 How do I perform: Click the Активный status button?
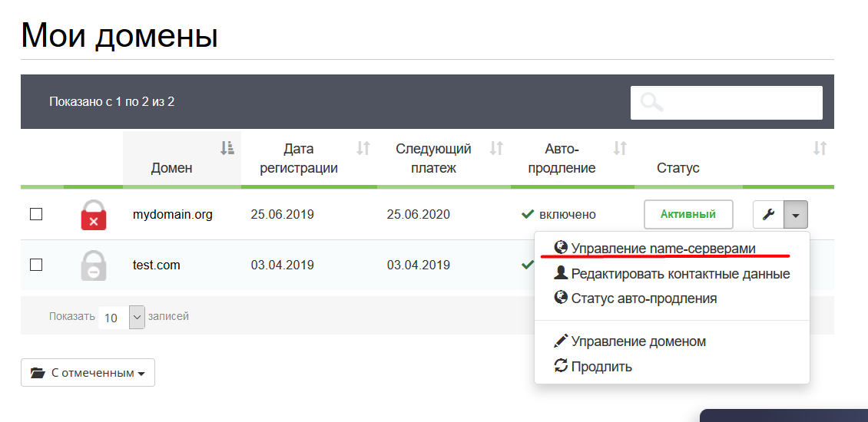(688, 214)
